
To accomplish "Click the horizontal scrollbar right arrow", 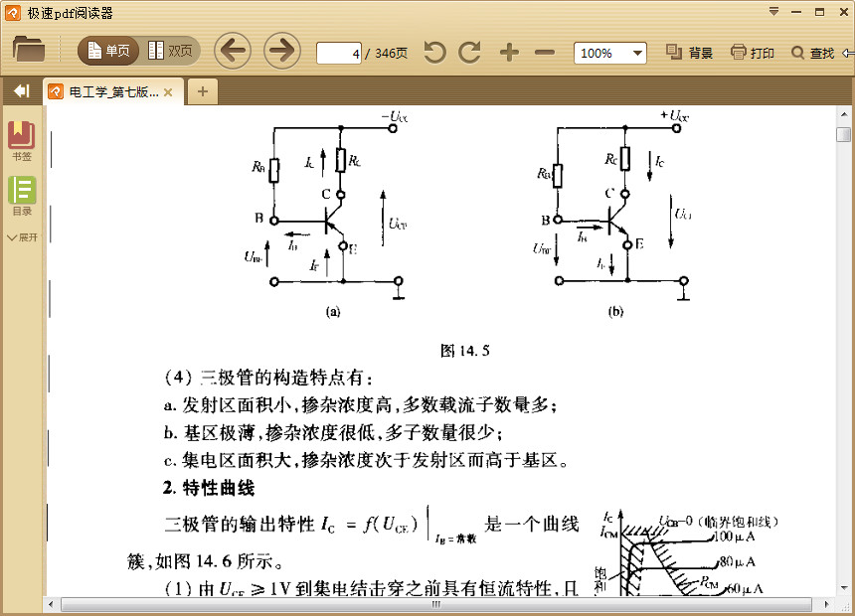I will click(x=826, y=604).
